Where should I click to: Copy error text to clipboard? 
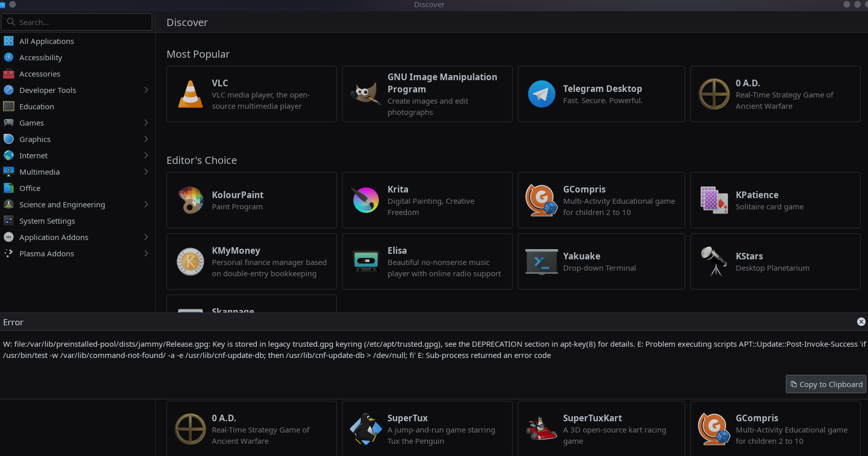click(826, 384)
